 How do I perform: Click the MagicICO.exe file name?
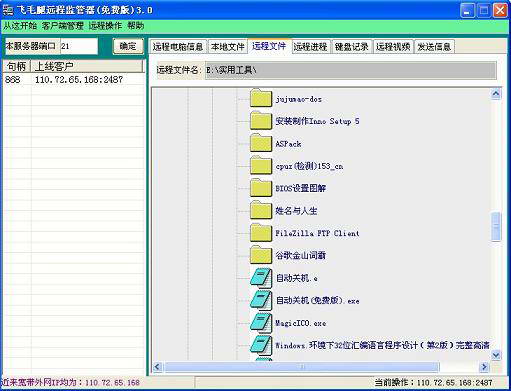[x=301, y=323]
